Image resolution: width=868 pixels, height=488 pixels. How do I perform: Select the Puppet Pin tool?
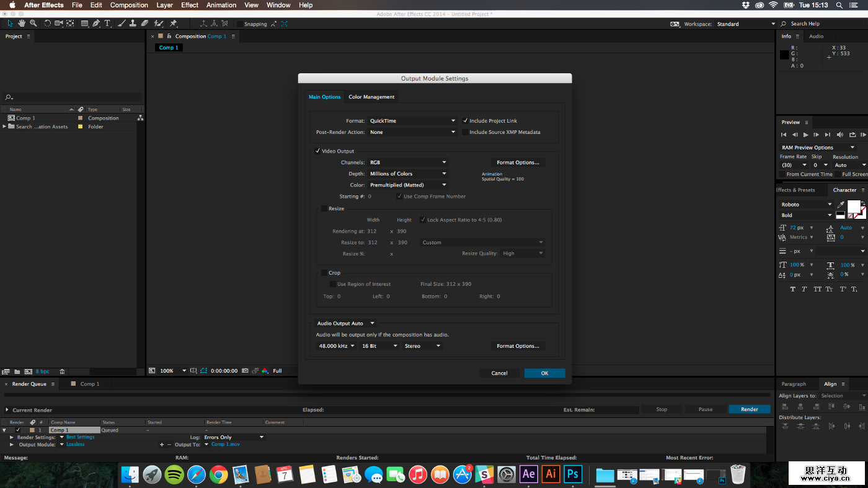coord(174,24)
